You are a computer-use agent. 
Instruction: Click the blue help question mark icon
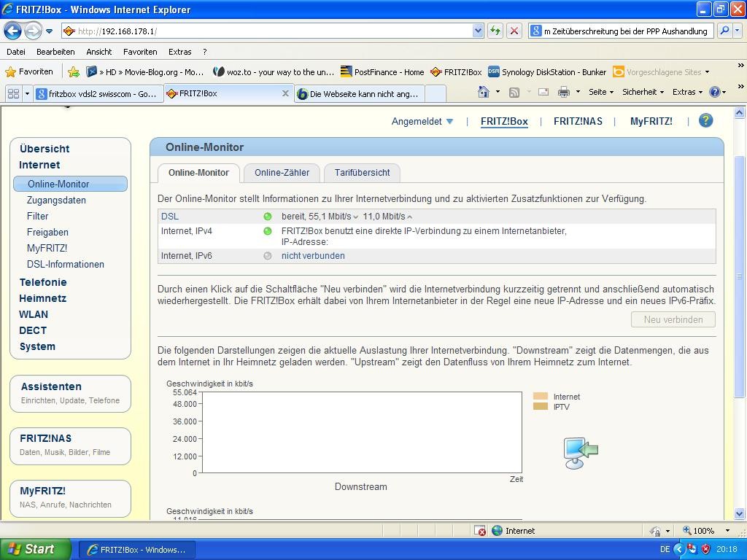705,121
